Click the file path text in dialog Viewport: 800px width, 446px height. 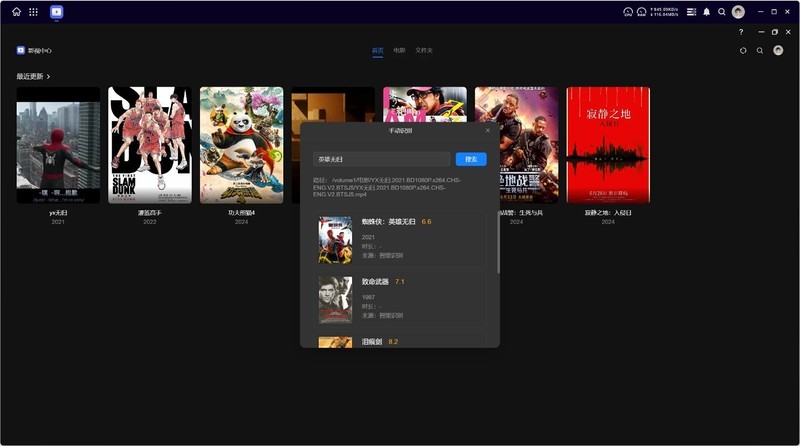click(x=387, y=187)
